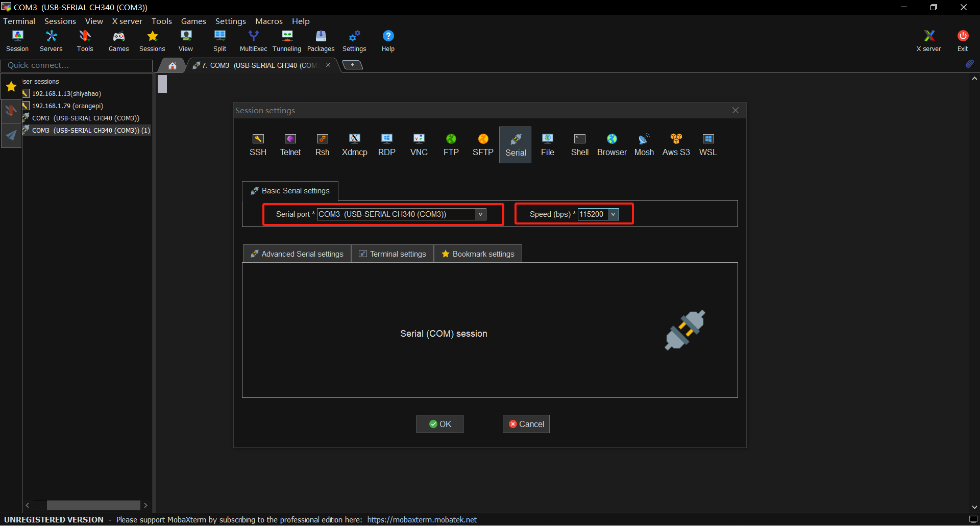The height and width of the screenshot is (526, 980).
Task: Open the Sessions star toolbar icon
Action: pos(152,41)
